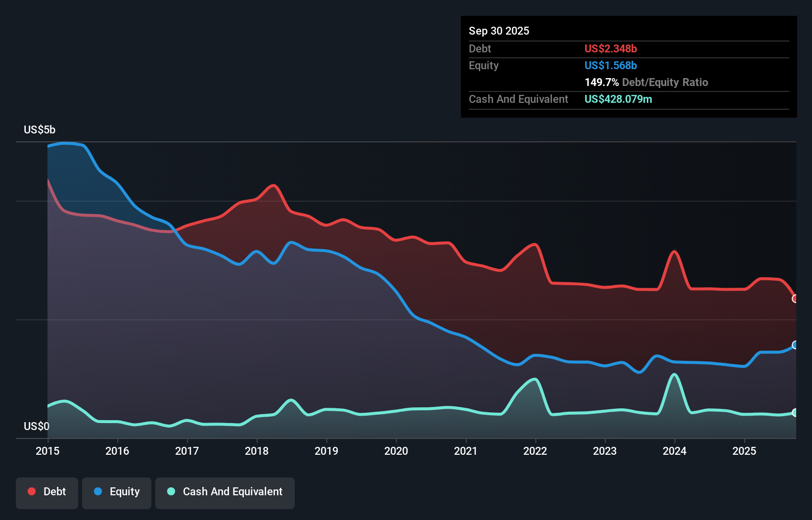This screenshot has height=520, width=812.
Task: Click the red color swatch beside US$2.348b
Action: [x=588, y=49]
